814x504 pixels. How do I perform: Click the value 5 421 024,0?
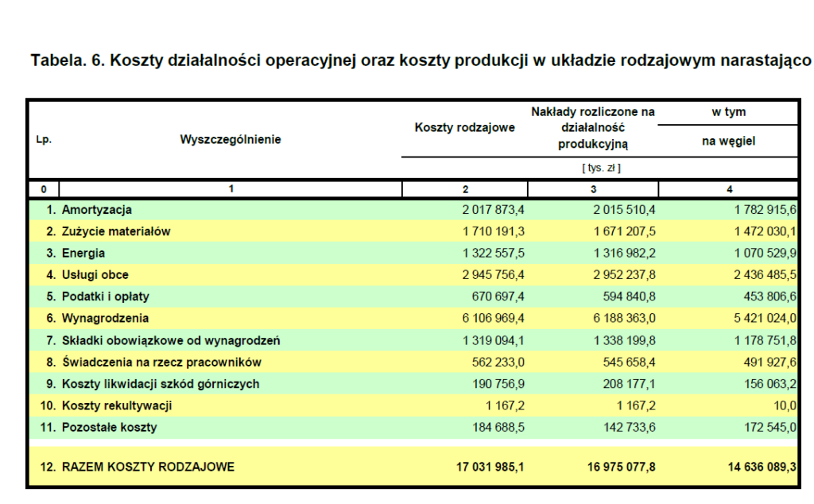click(x=766, y=318)
